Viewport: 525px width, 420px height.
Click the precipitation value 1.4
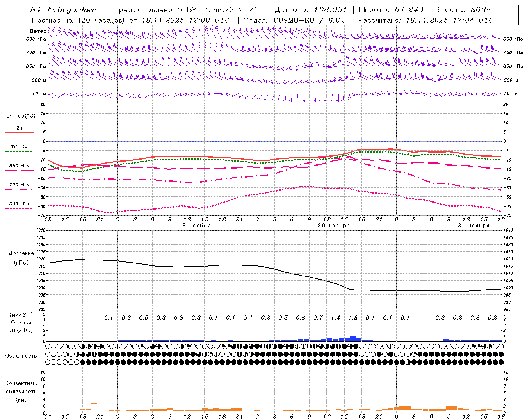coord(336,318)
